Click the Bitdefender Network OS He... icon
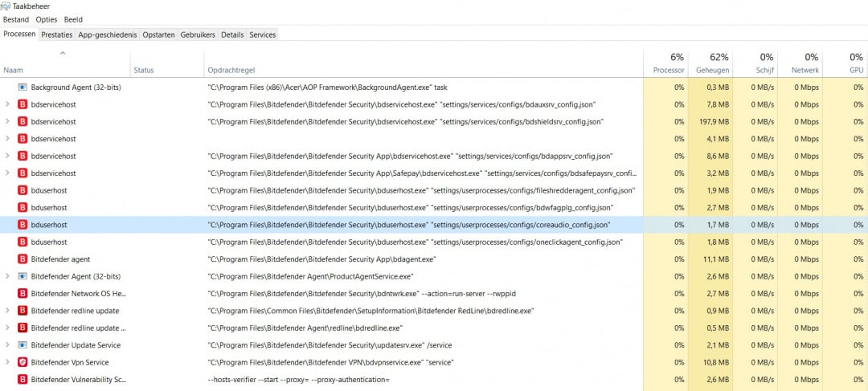This screenshot has height=391, width=868. 23,294
